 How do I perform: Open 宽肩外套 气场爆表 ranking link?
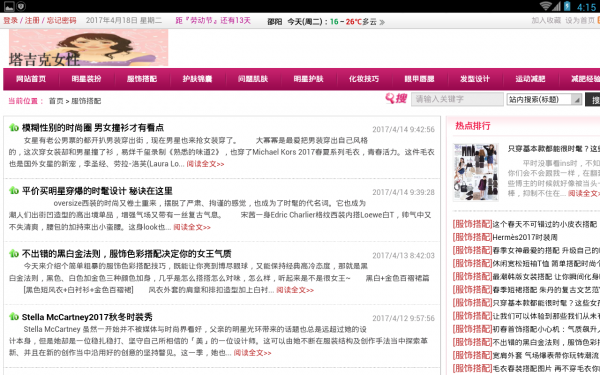tap(546, 355)
